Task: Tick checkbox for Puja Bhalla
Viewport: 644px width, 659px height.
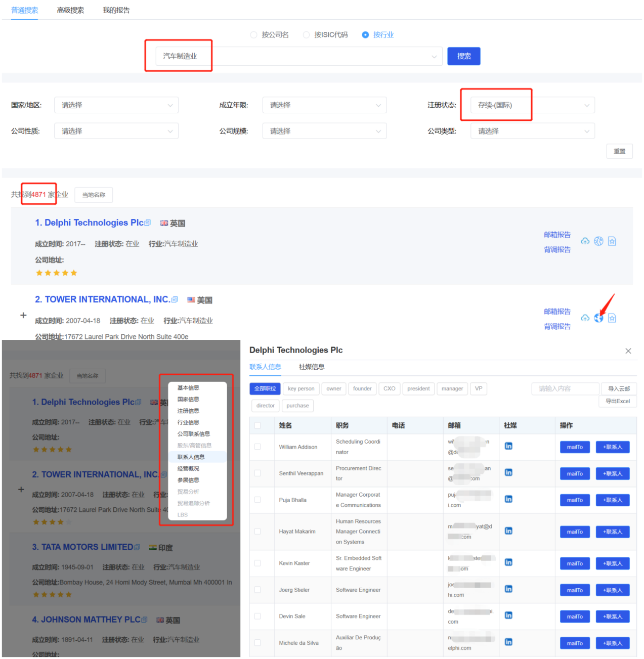Action: pyautogui.click(x=257, y=500)
